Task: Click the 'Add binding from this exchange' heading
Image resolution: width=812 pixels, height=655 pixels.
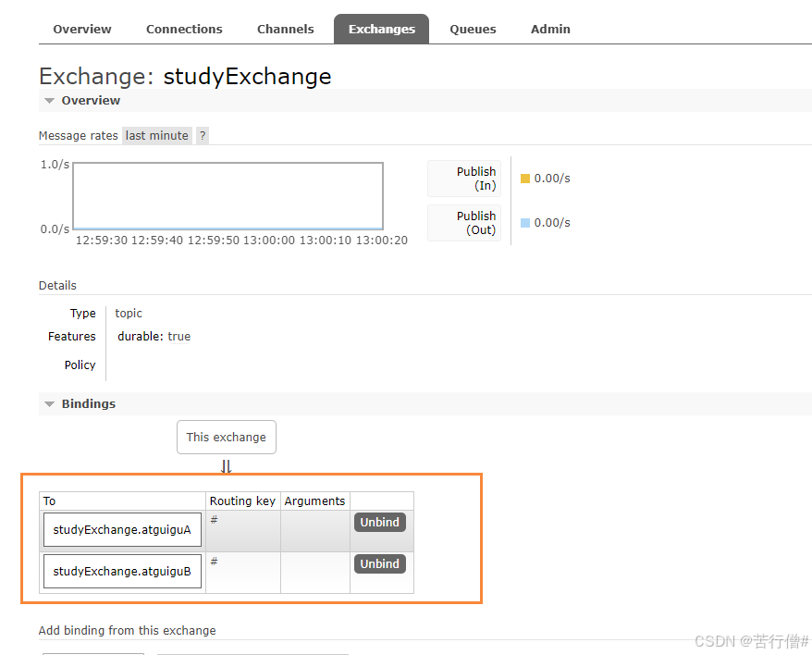Action: pos(127,630)
